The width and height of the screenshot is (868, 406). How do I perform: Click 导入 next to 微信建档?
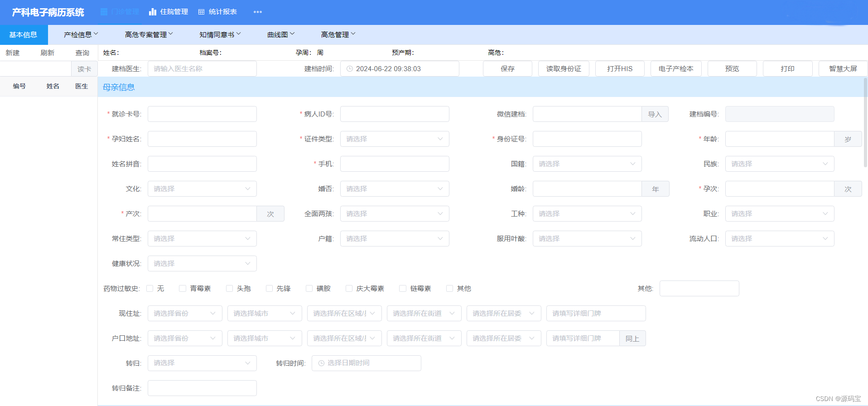(655, 114)
